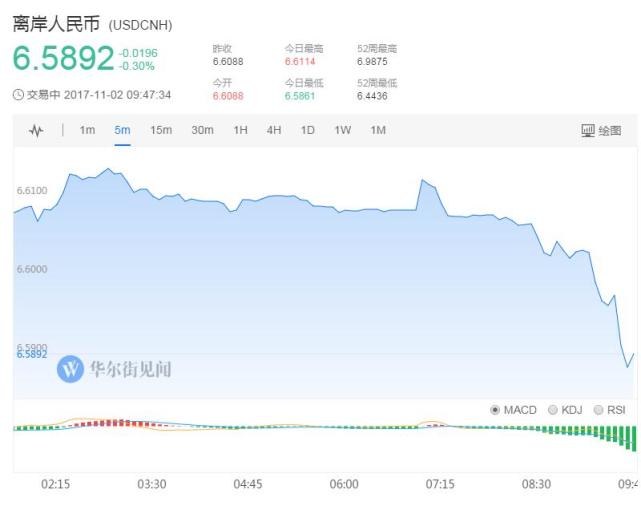Select the 1H timeframe tab

pyautogui.click(x=240, y=130)
